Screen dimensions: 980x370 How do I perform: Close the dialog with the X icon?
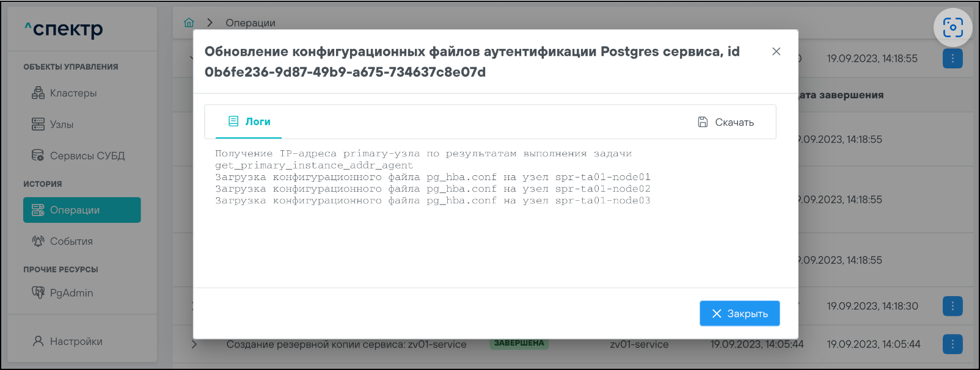tap(776, 51)
